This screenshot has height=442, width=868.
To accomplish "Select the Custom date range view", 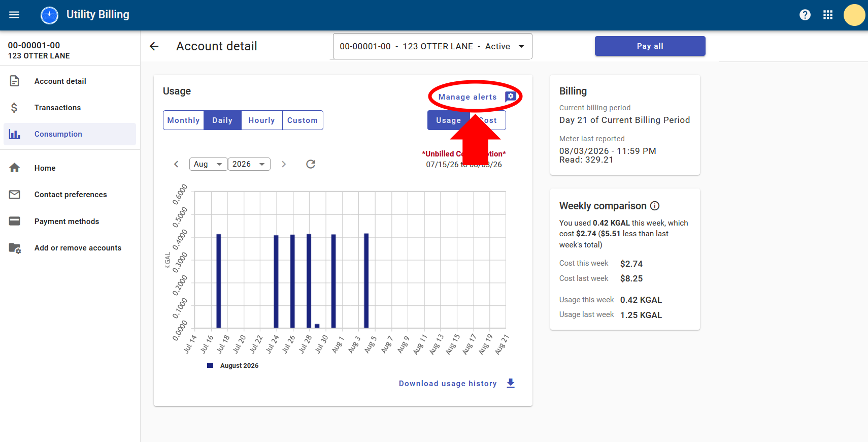I will pos(303,120).
